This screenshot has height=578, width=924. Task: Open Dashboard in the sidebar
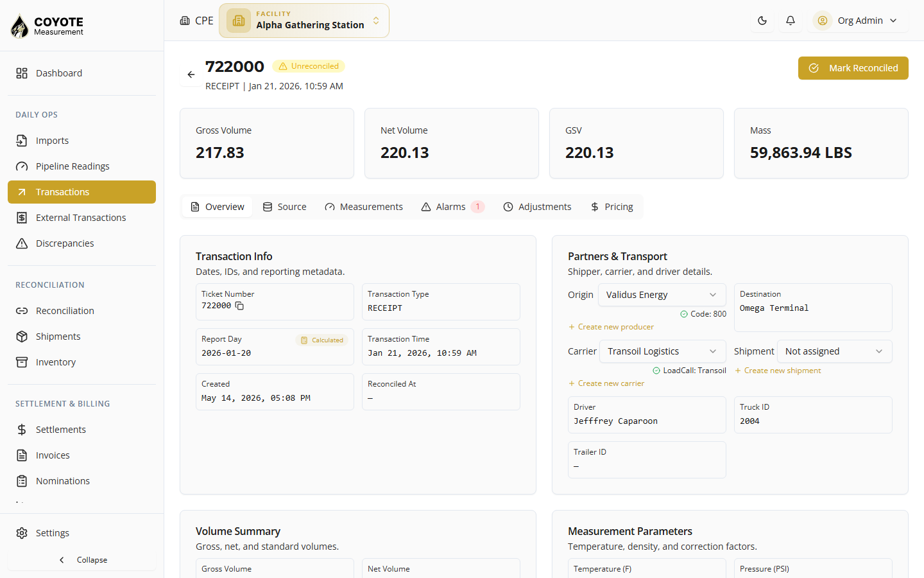[81, 73]
